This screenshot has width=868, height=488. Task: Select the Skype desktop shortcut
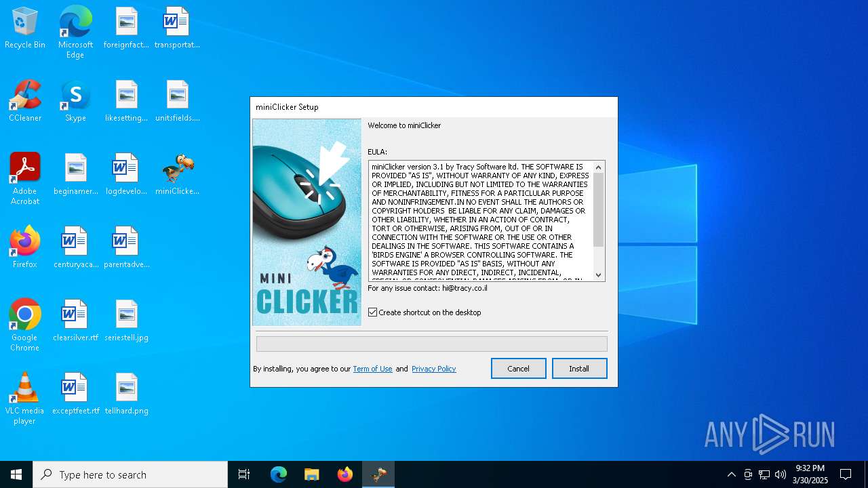[x=75, y=102]
